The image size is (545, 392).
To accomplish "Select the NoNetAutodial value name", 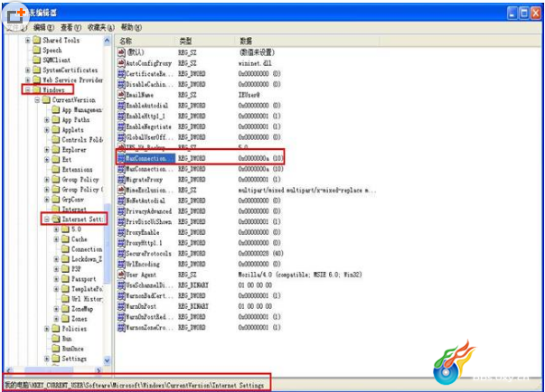I will click(146, 201).
